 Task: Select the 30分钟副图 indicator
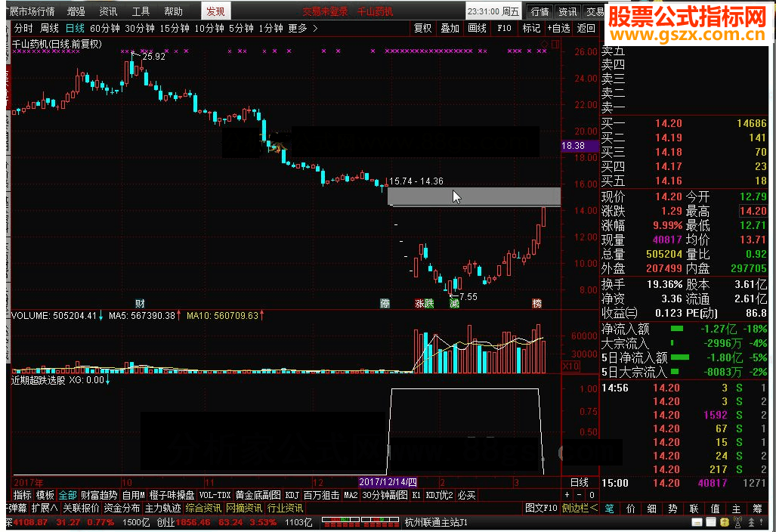(x=385, y=496)
